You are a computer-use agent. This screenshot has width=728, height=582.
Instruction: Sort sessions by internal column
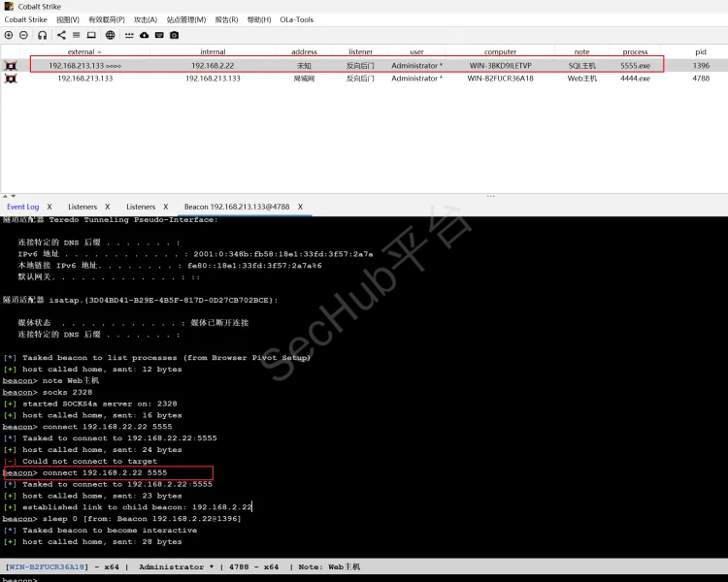213,51
